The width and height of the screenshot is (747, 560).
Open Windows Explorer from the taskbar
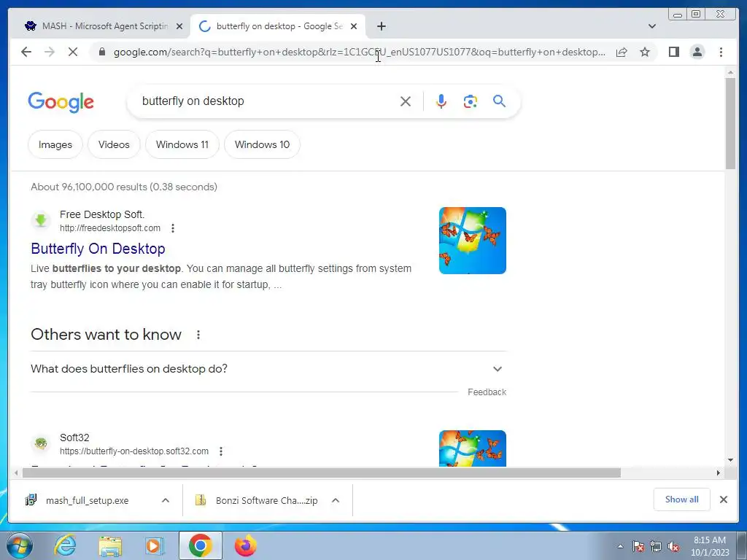(110, 545)
